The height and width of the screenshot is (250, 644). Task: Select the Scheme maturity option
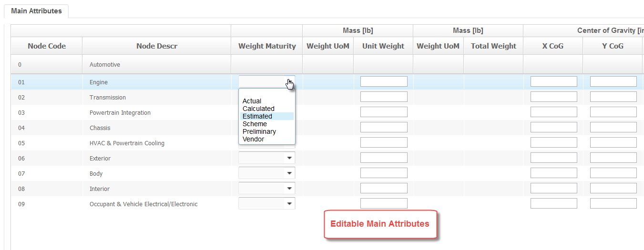pos(255,124)
